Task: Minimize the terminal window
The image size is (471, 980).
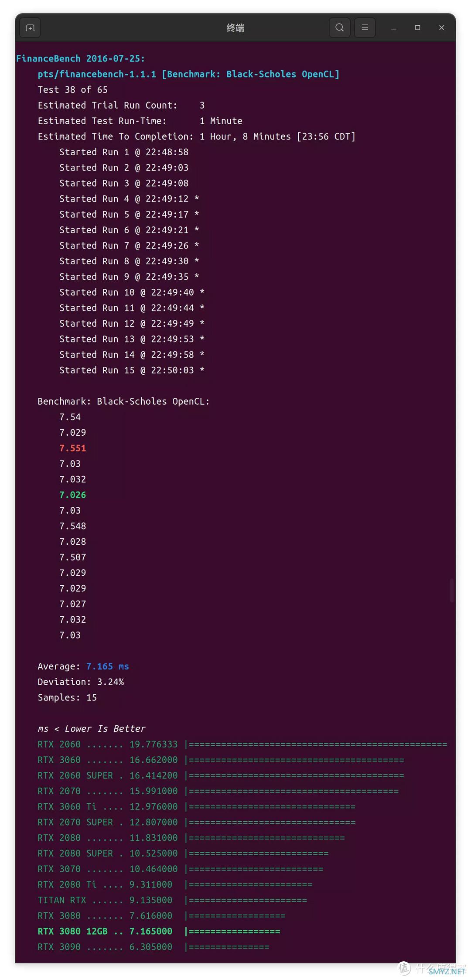Action: coord(393,28)
